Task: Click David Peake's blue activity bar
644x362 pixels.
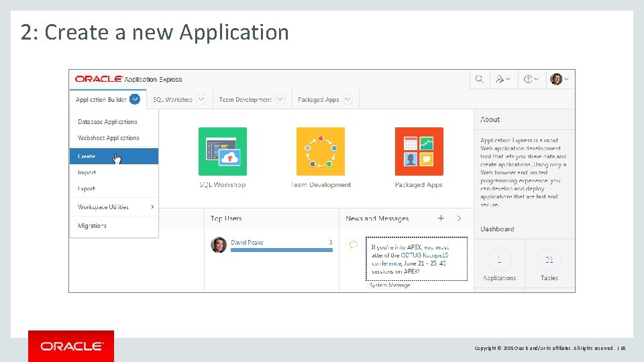Action: point(281,250)
